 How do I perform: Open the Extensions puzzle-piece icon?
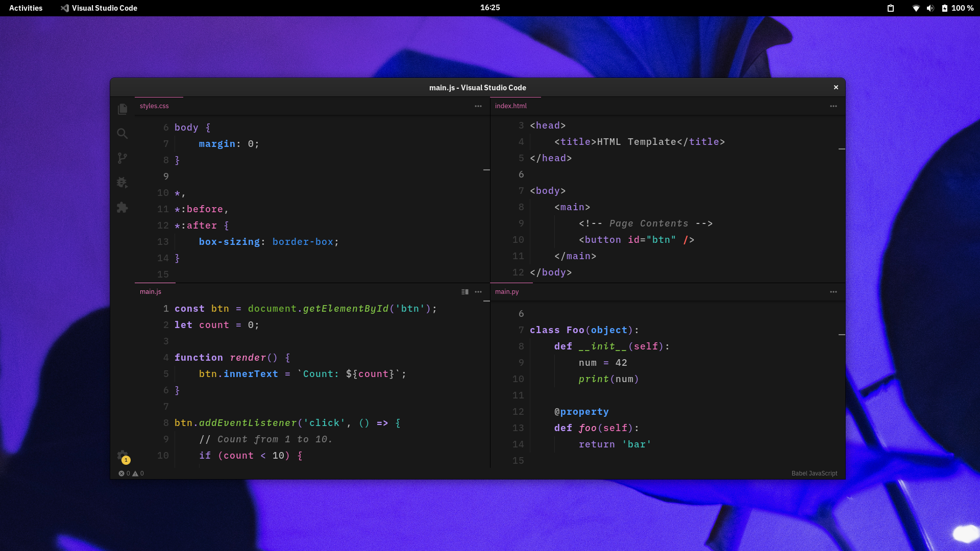click(x=122, y=207)
